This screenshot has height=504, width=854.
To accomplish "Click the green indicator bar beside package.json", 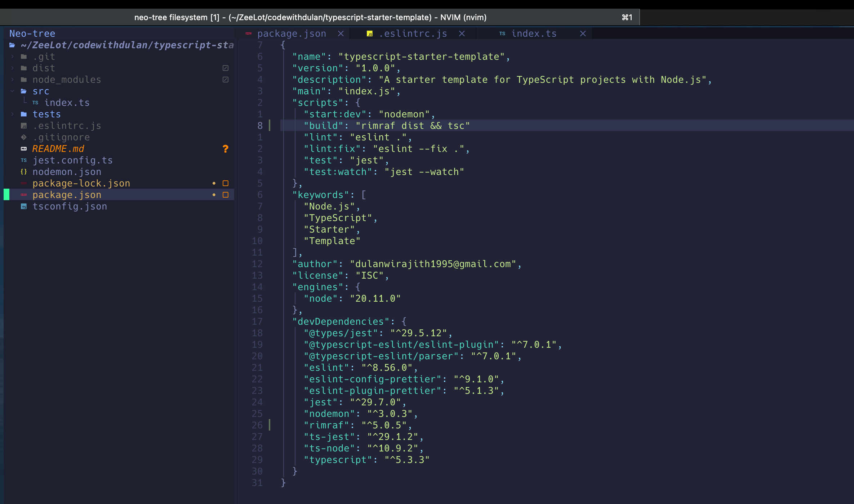I will [x=6, y=195].
